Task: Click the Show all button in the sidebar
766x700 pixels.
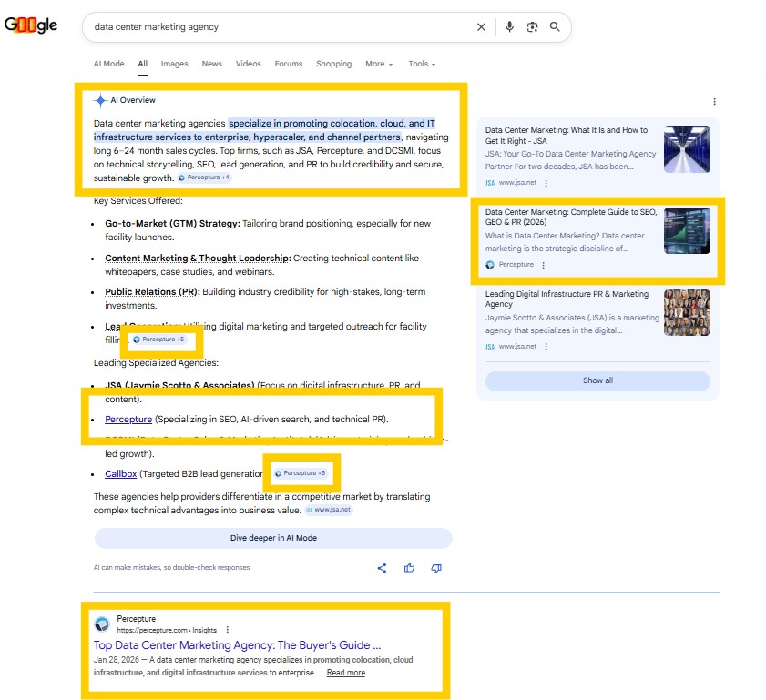Action: [597, 380]
